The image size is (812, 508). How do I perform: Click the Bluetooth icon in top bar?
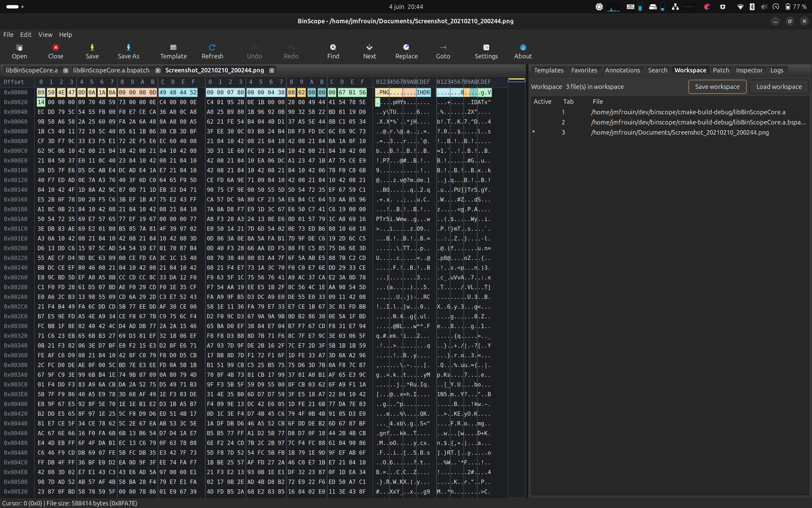click(752, 7)
